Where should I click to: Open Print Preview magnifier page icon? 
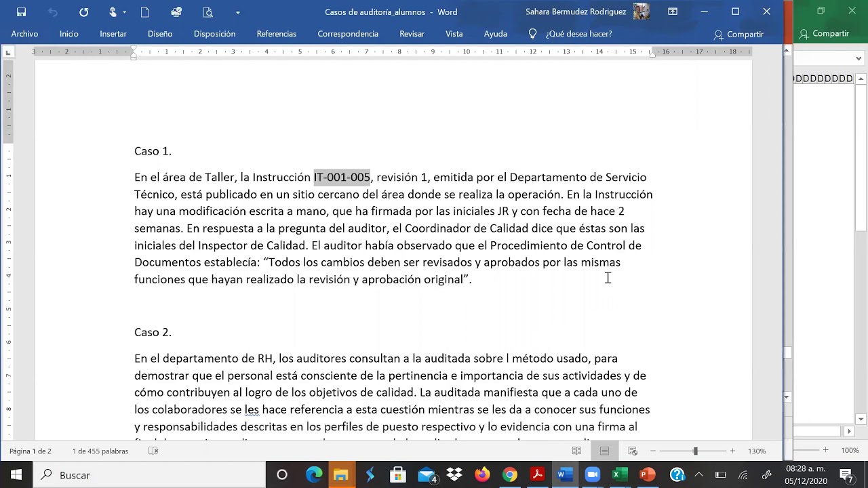(x=208, y=12)
